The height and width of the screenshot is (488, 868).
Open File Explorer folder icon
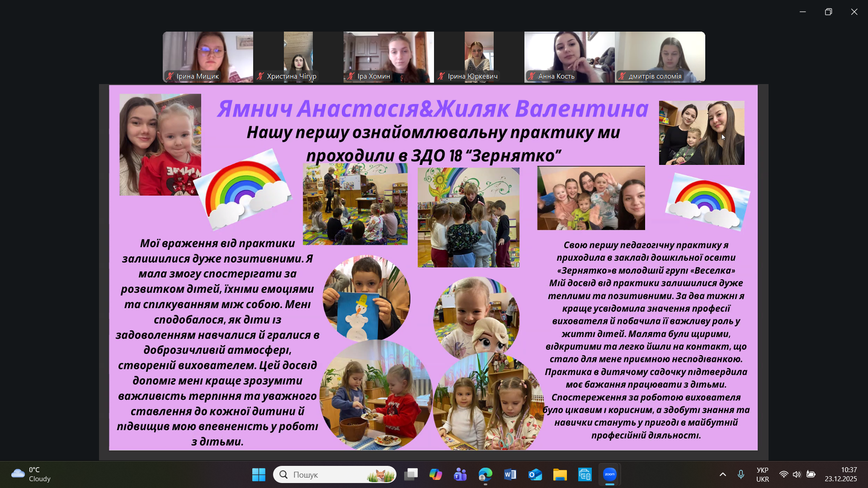pos(560,474)
